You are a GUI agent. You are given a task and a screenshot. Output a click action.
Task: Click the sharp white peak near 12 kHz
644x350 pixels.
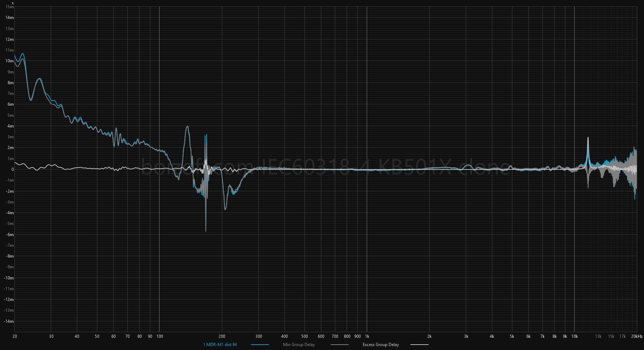pyautogui.click(x=588, y=138)
